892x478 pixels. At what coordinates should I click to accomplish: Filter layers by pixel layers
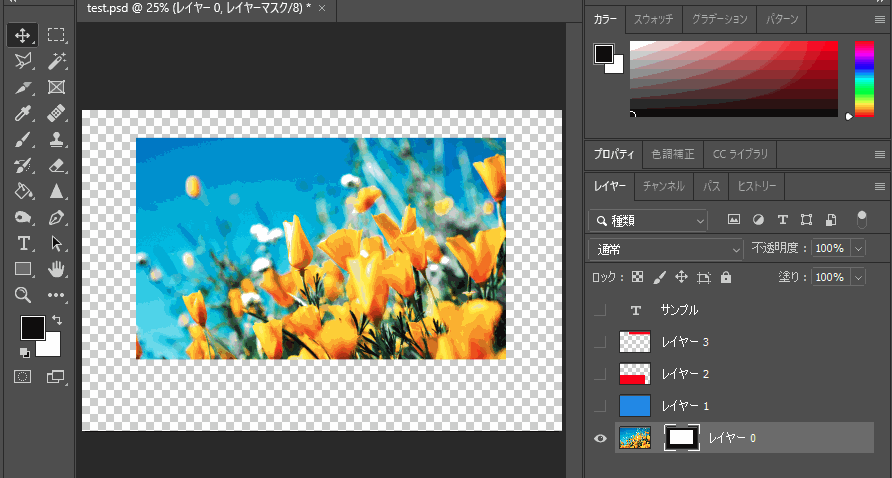click(x=734, y=220)
